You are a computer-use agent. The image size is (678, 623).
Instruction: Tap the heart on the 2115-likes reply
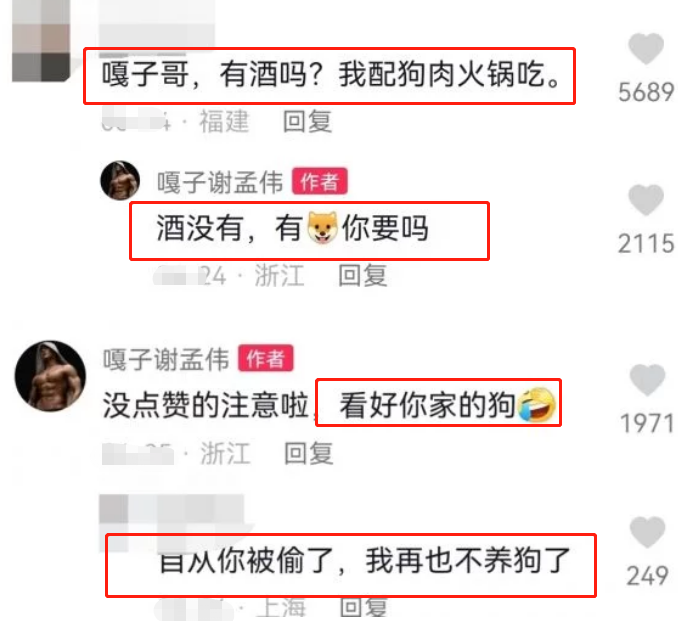click(646, 200)
